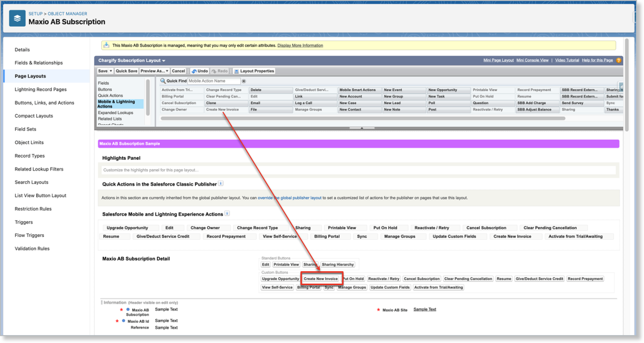Click the info icon beside Quick Actions in the Salesforce Classic Publisher
Screen dimensions: 644x343
tap(220, 183)
